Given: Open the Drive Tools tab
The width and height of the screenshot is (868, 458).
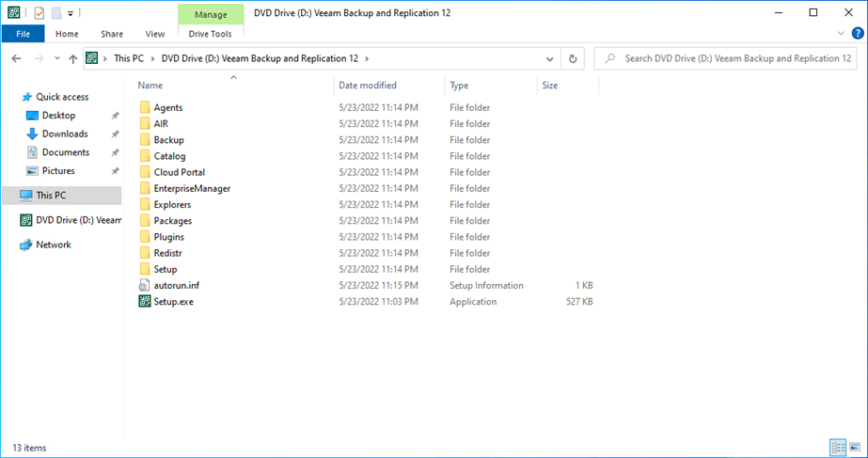Looking at the screenshot, I should 211,34.
